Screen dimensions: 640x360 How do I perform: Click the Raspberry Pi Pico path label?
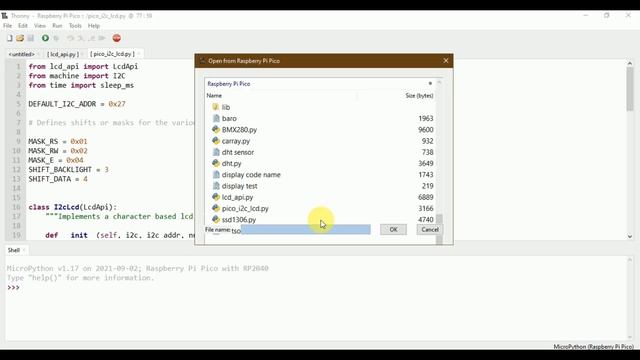tap(229, 84)
